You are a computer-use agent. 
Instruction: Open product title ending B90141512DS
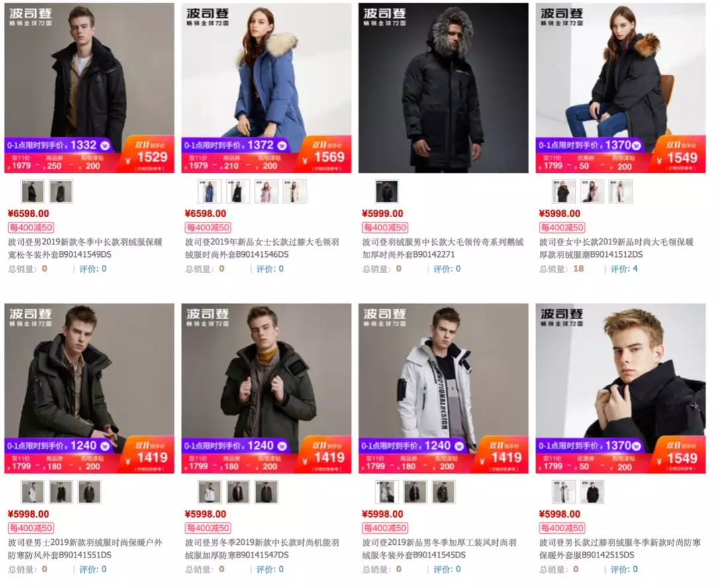(616, 248)
